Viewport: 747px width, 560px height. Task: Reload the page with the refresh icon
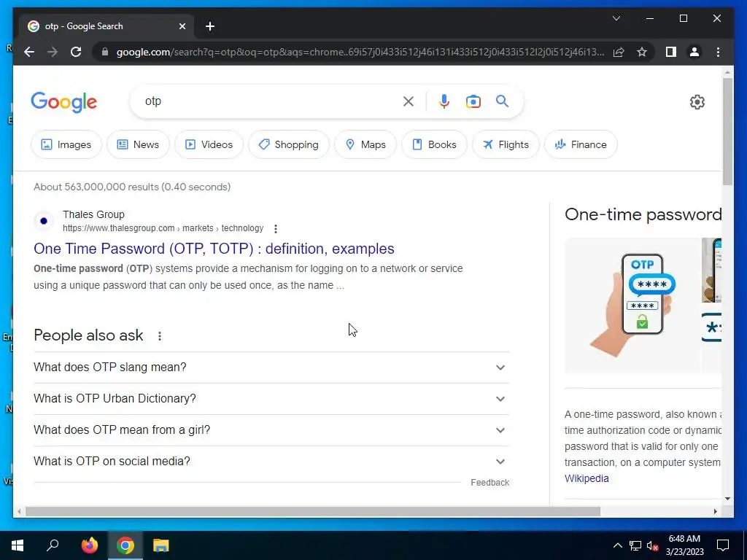(x=76, y=52)
